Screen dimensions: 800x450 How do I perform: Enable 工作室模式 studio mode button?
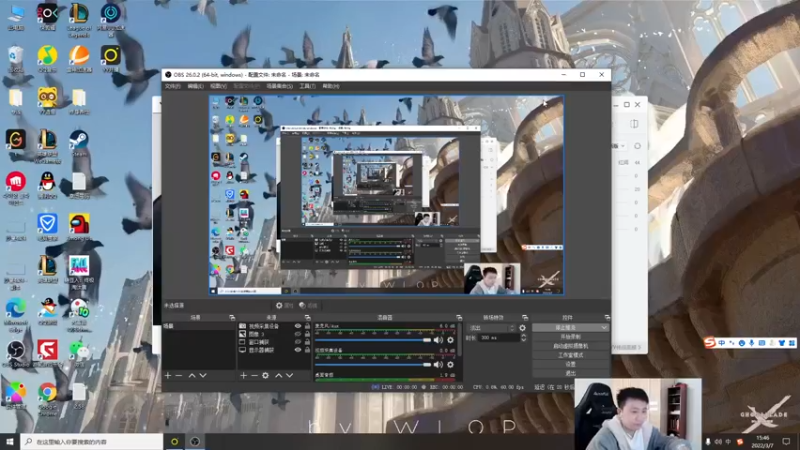click(570, 355)
